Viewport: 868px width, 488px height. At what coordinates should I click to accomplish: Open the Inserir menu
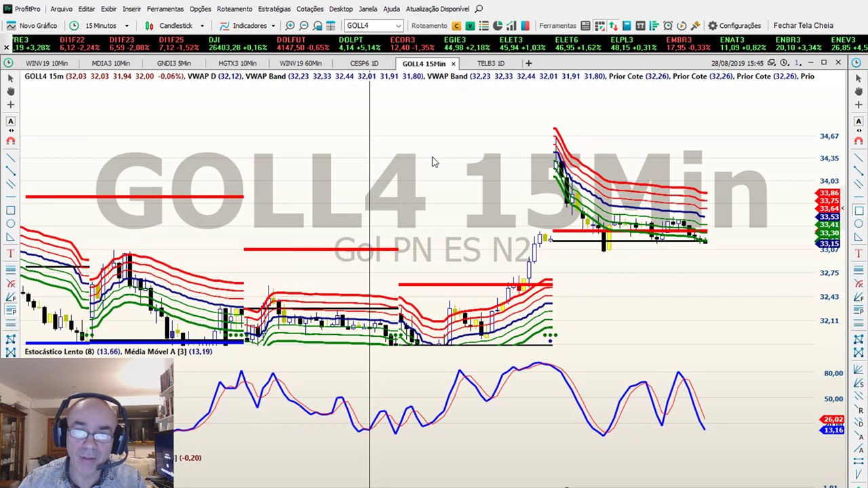132,9
